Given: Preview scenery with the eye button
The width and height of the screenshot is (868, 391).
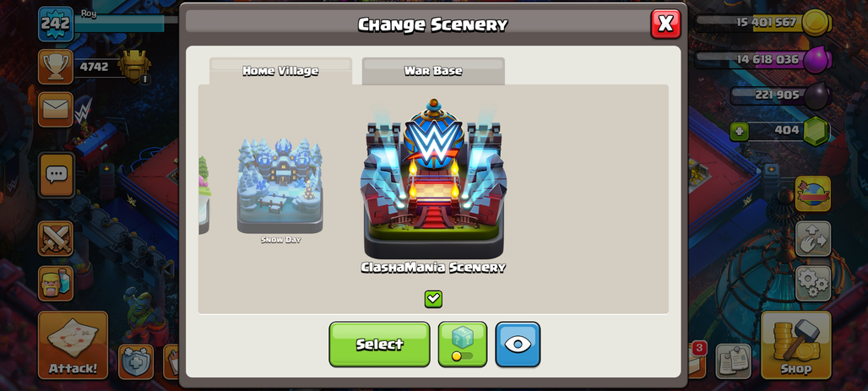Looking at the screenshot, I should [518, 344].
